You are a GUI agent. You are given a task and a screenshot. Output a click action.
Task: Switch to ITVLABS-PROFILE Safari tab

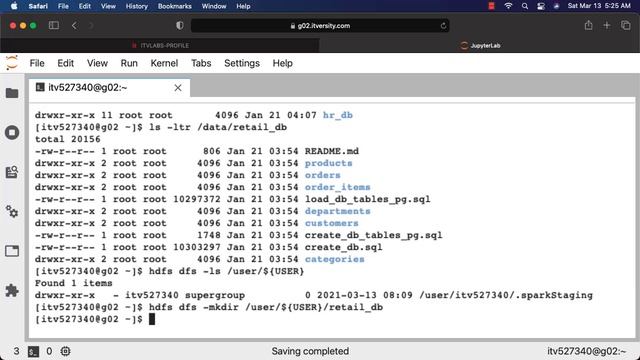tap(160, 45)
